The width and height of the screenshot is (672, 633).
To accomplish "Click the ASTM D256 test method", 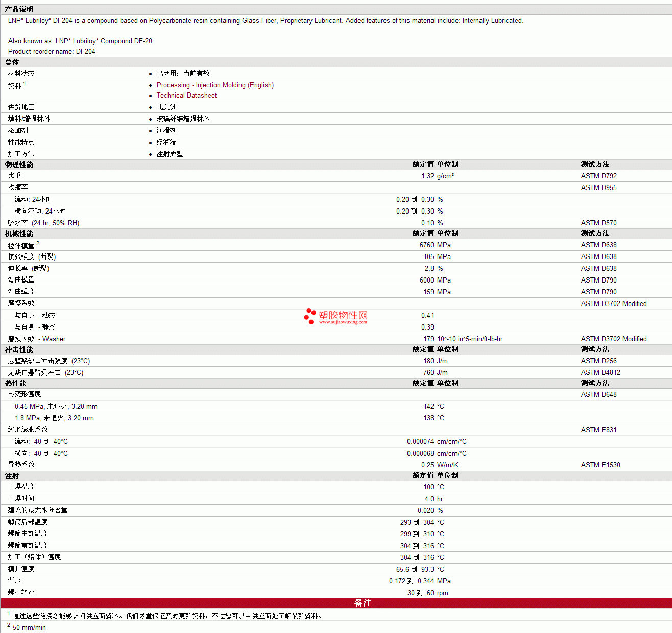I will click(x=599, y=361).
